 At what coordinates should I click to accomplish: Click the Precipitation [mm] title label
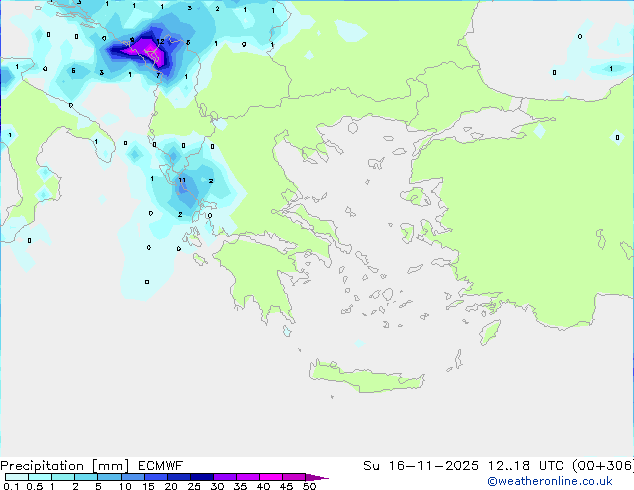(x=65, y=466)
